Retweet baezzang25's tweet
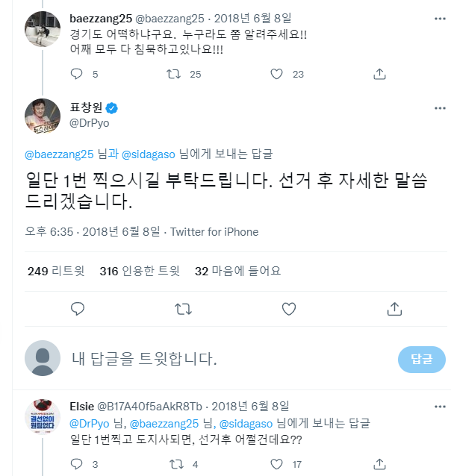451x476 pixels. [172, 74]
